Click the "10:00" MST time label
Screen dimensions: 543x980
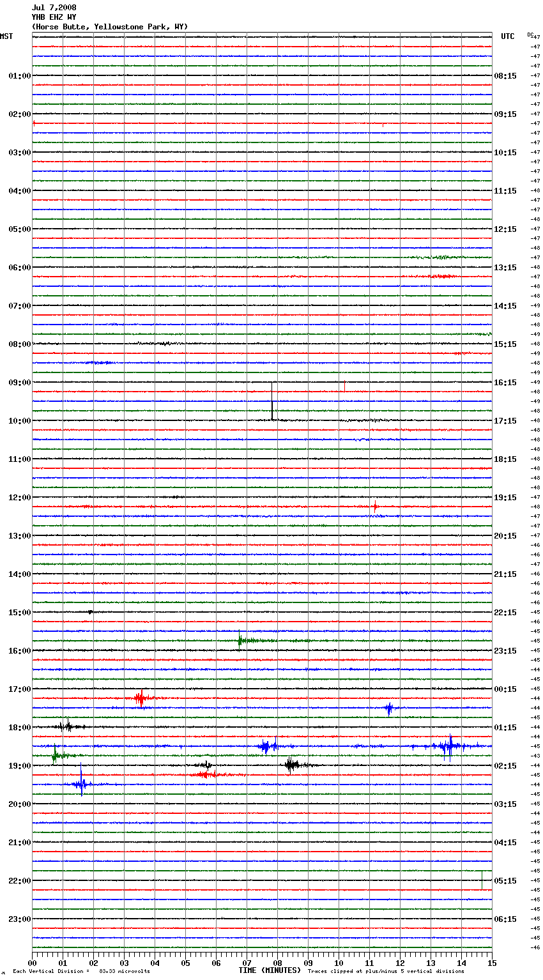[x=20, y=421]
